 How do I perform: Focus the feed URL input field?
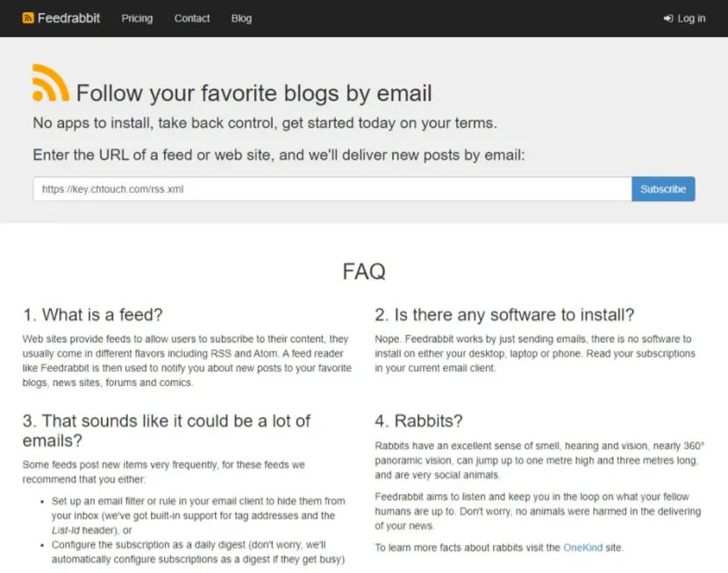coord(332,189)
